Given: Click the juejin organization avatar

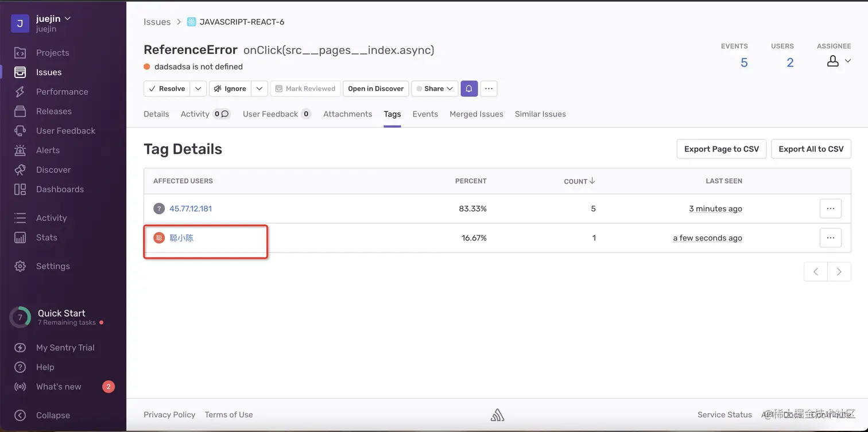Looking at the screenshot, I should 20,24.
